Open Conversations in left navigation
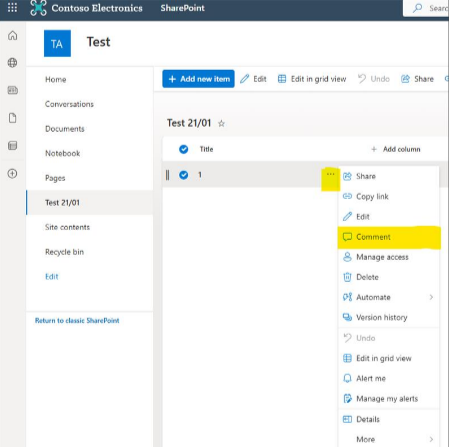The height and width of the screenshot is (447, 449). tap(69, 104)
